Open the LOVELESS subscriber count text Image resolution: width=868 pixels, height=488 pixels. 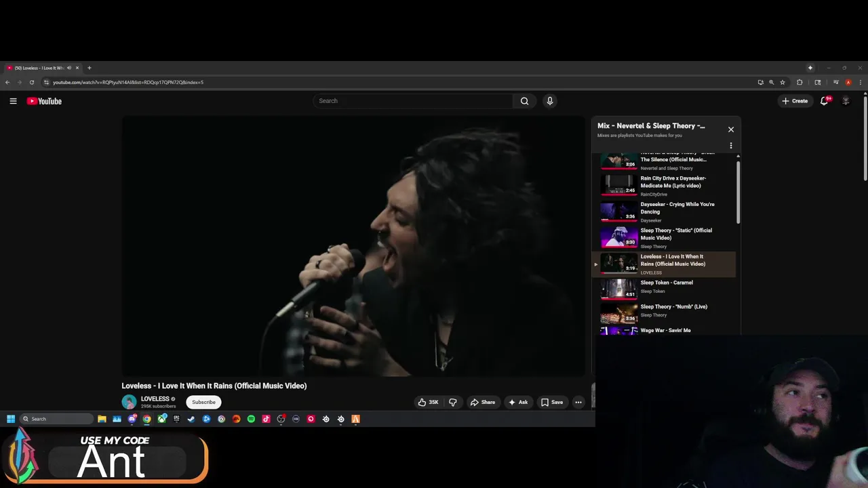(158, 406)
